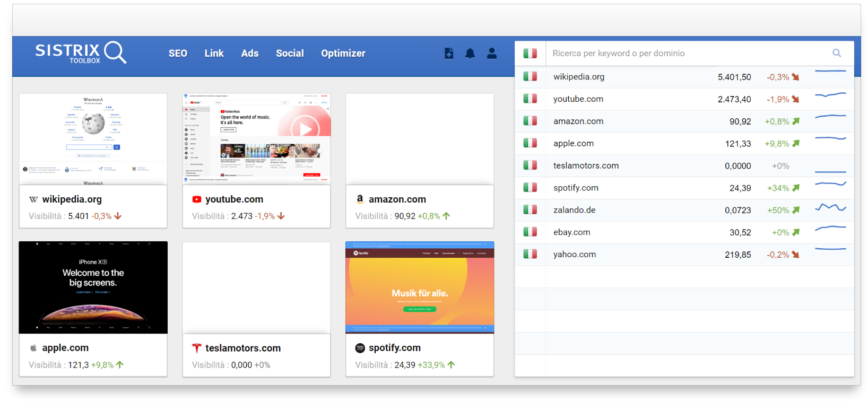The width and height of the screenshot is (868, 402).
Task: Click Visibilità 0,000 on teslamotors.com card
Action: coord(222,365)
